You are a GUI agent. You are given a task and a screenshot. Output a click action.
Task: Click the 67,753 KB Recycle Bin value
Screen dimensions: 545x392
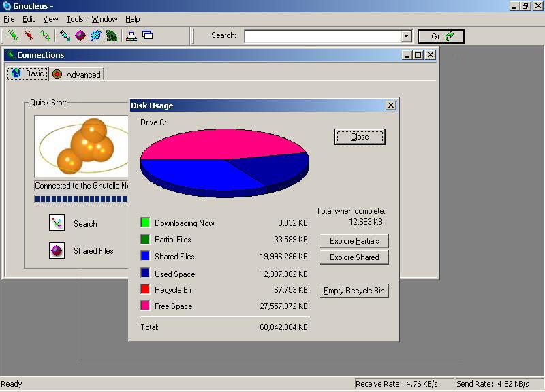291,289
